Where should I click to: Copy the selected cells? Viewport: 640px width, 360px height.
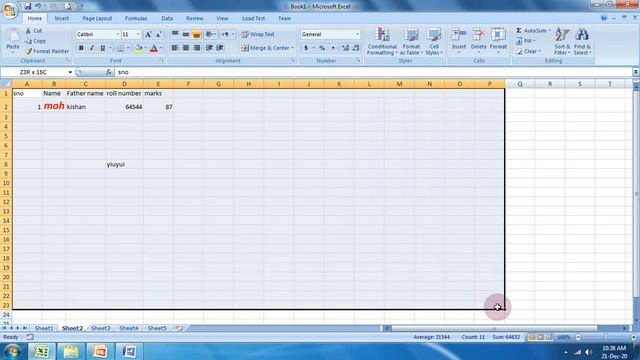[x=36, y=41]
